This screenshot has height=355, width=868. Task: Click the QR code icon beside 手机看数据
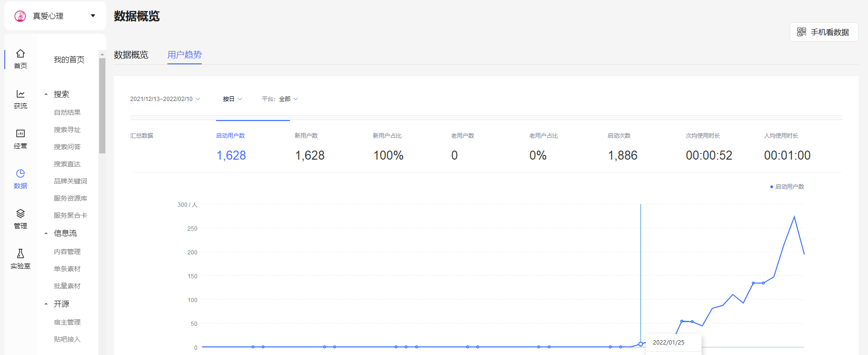pyautogui.click(x=802, y=32)
